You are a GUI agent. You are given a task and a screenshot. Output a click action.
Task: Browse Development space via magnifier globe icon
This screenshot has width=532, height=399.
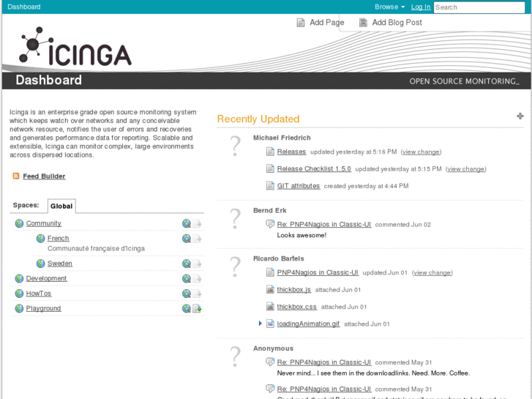click(187, 279)
